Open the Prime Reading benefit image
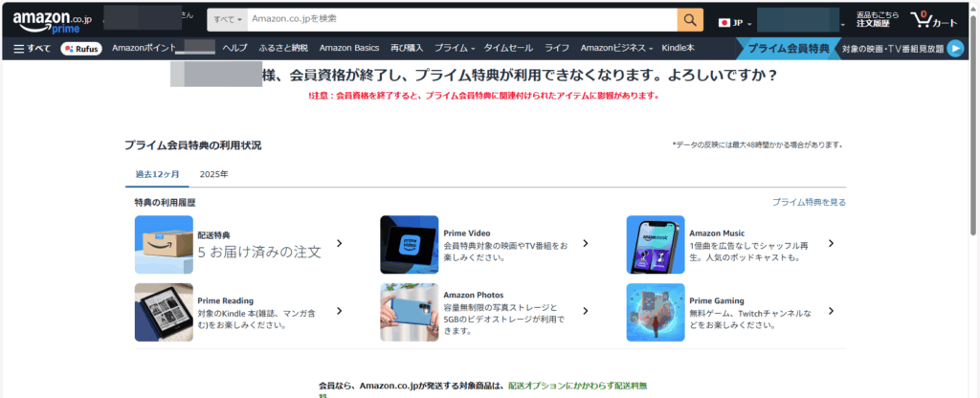Viewport: 980px width, 398px height. [x=164, y=312]
